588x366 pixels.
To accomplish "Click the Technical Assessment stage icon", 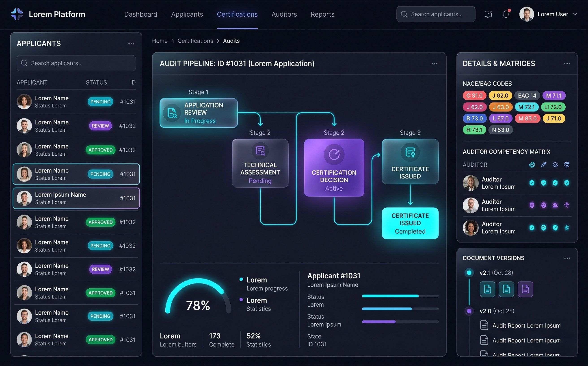I will (260, 151).
